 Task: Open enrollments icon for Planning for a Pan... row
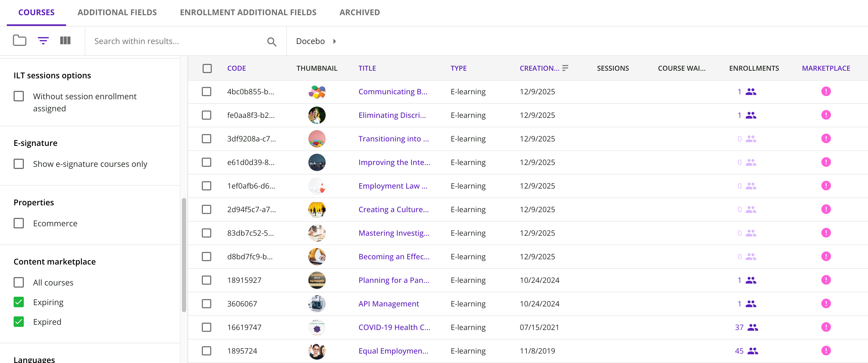[x=751, y=280]
